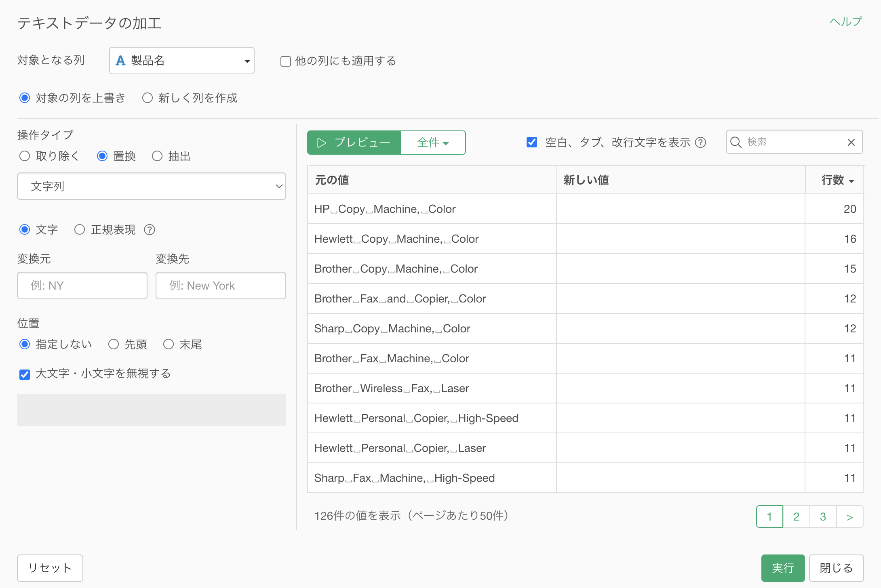Image resolution: width=881 pixels, height=588 pixels.
Task: Go to page 3 of results
Action: click(823, 517)
